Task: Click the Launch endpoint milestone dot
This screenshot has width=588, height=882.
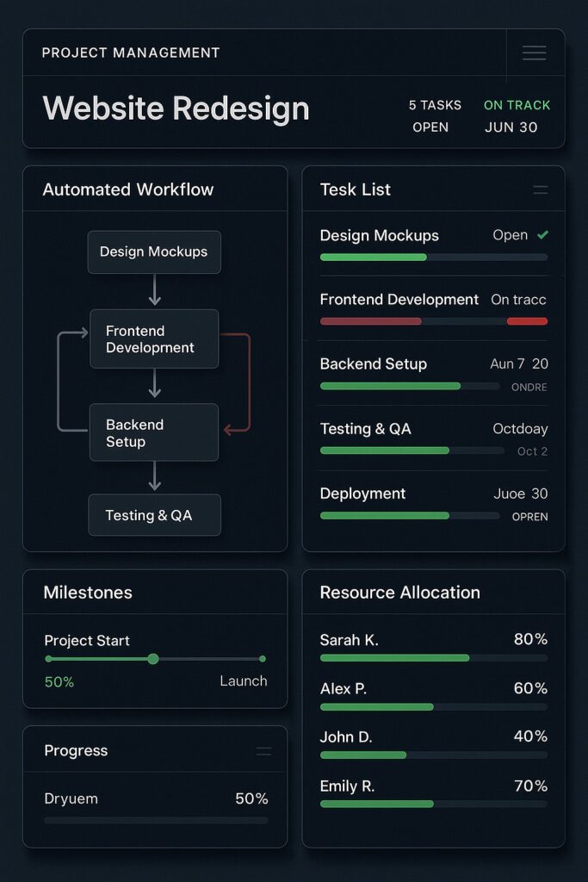Action: click(x=263, y=659)
